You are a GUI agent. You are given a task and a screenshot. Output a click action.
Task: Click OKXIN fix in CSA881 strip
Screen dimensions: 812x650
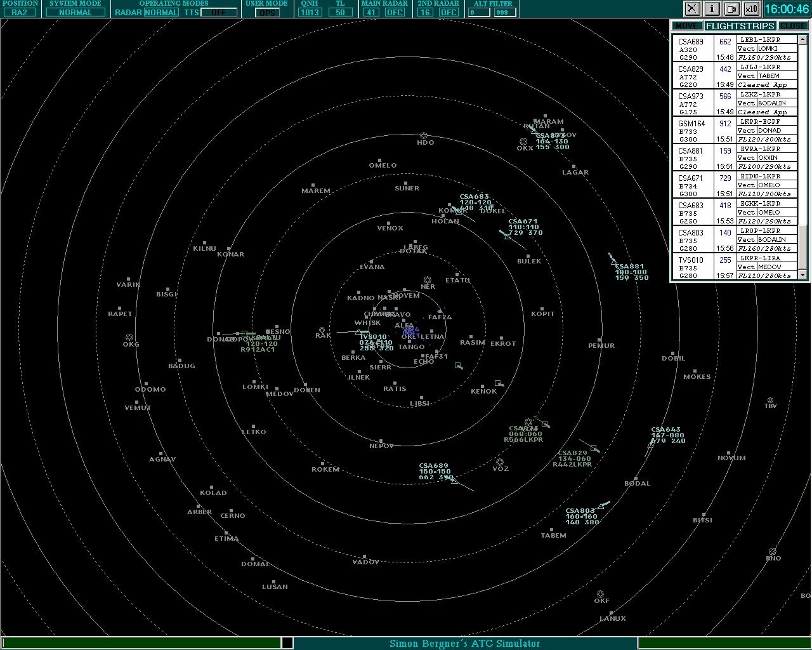point(768,157)
